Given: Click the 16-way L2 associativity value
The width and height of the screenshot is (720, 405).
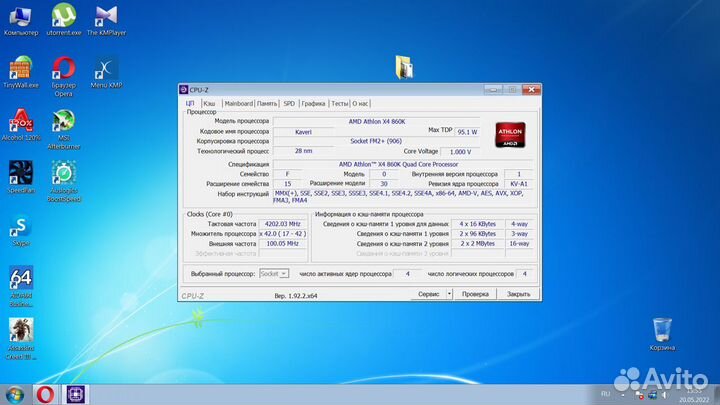Looking at the screenshot, I should 519,244.
